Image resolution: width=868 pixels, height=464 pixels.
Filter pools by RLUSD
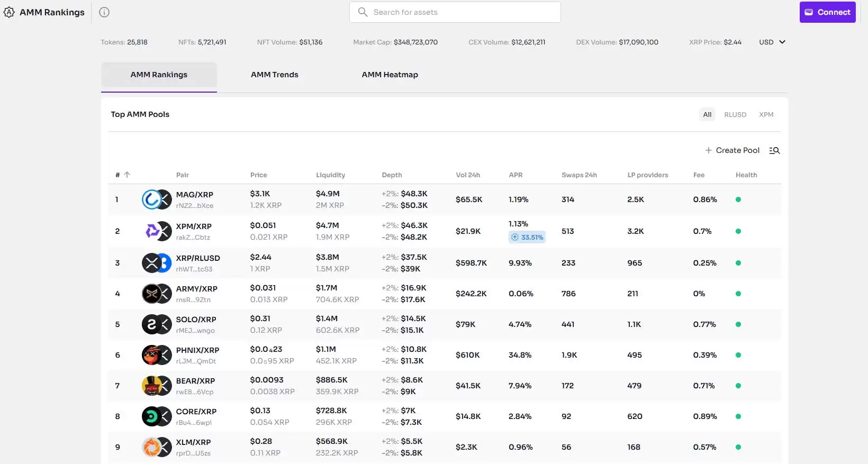[x=735, y=115]
